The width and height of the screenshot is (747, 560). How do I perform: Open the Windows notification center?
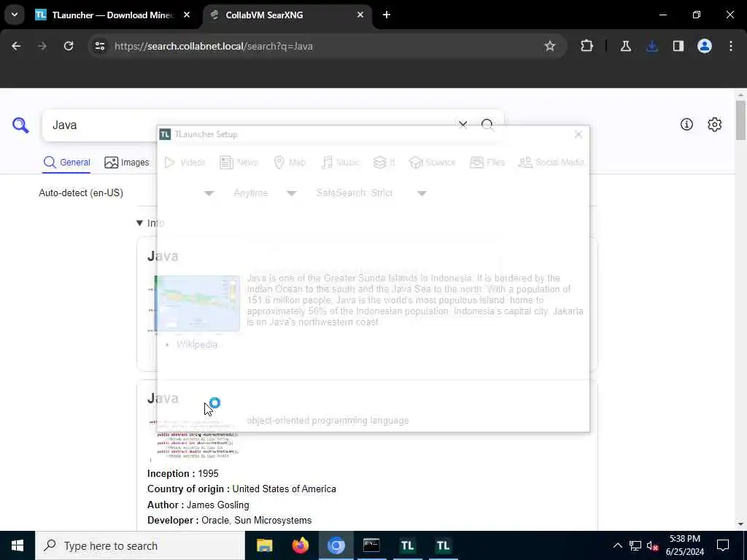coord(723,545)
